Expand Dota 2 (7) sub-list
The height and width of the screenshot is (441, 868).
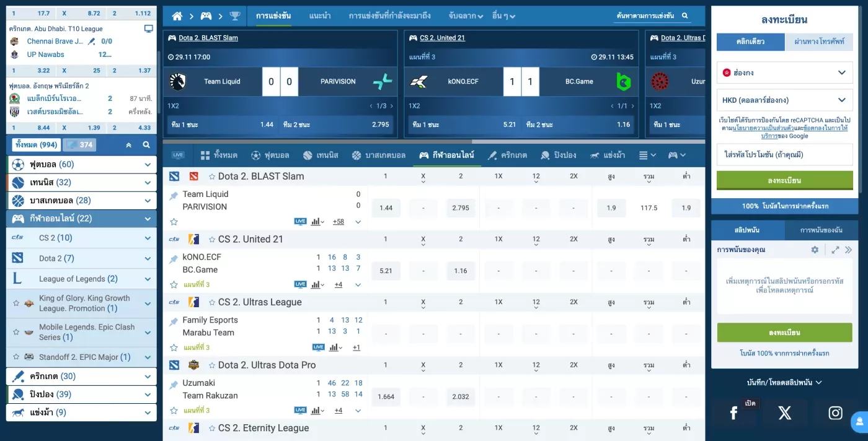(148, 258)
